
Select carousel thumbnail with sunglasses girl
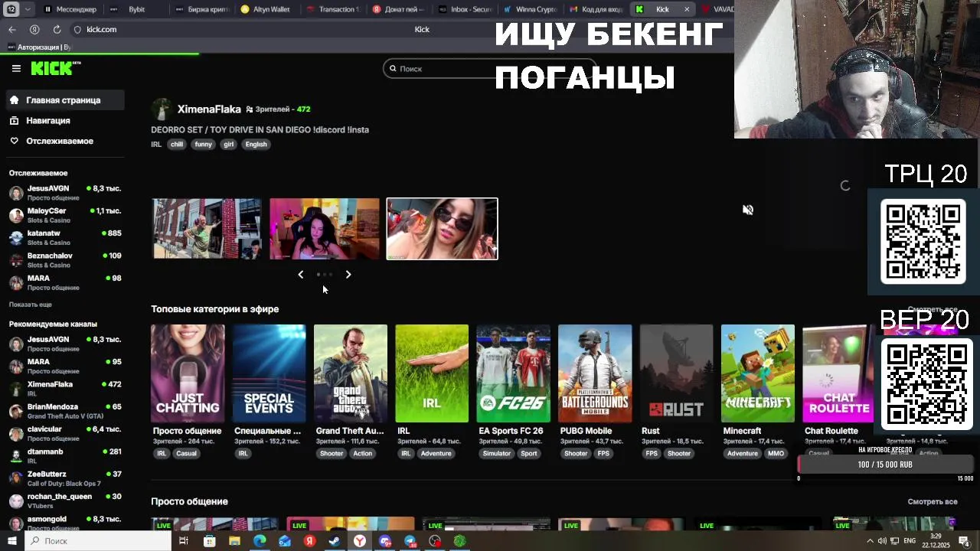tap(442, 229)
